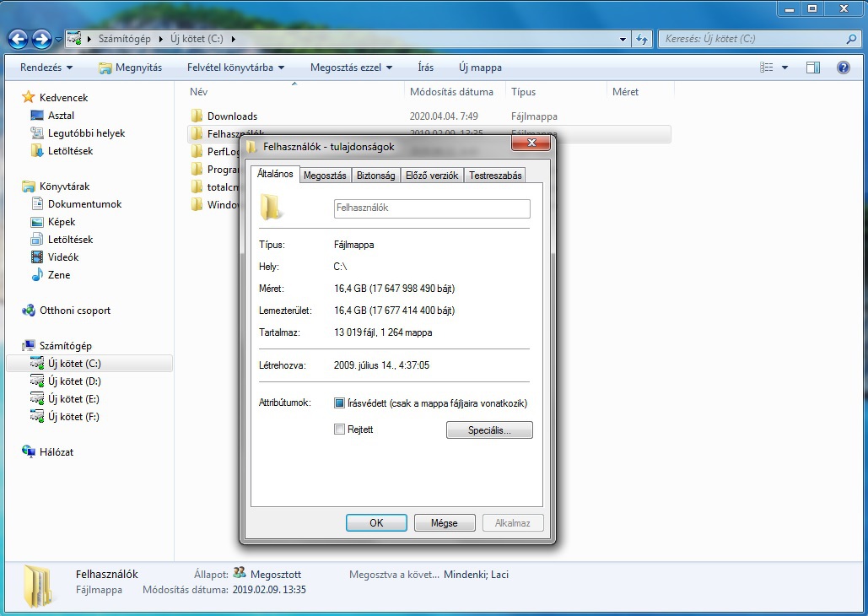Click the Windows folder icon in list

click(197, 204)
